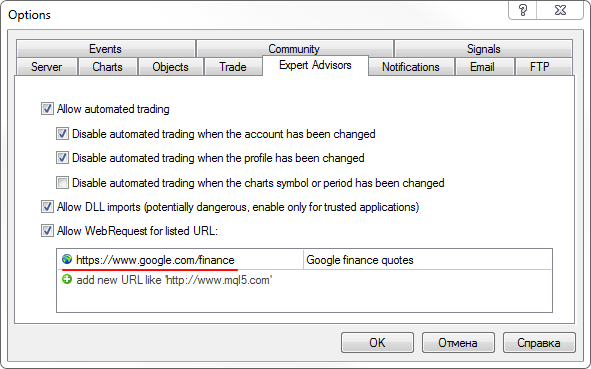Open the FTP tab
The image size is (591, 369).
tap(540, 67)
